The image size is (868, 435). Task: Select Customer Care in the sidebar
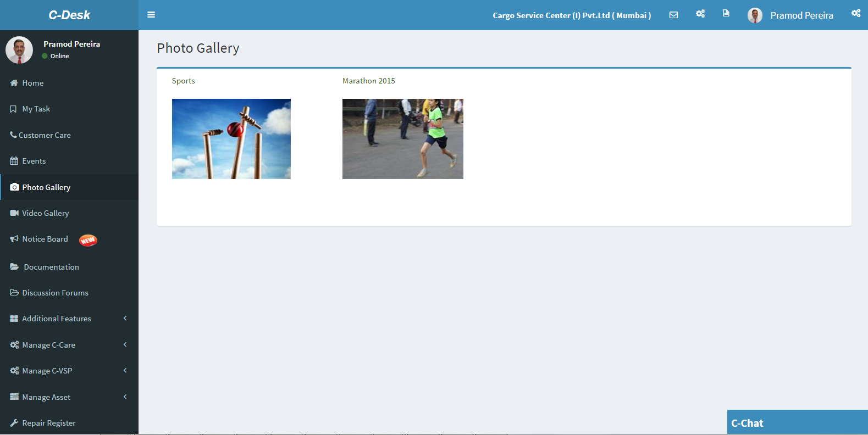(69, 135)
